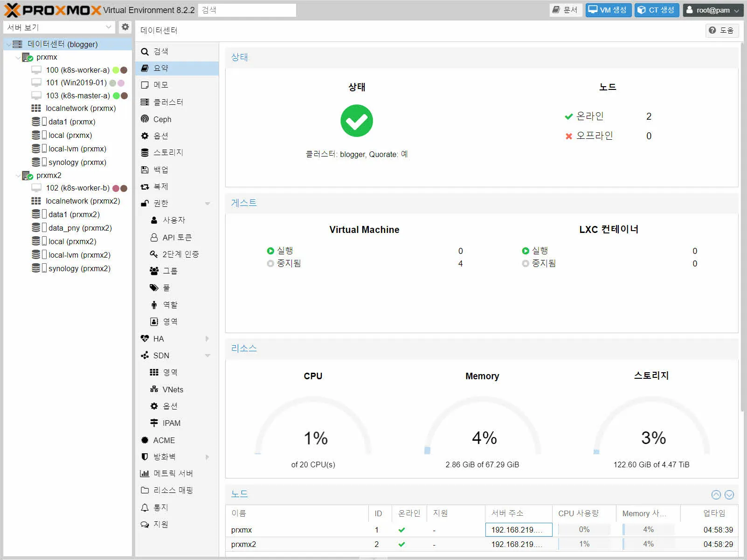Viewport: 747px width, 560px height.
Task: Open the Ceph panel from the sidebar
Action: pos(162,119)
